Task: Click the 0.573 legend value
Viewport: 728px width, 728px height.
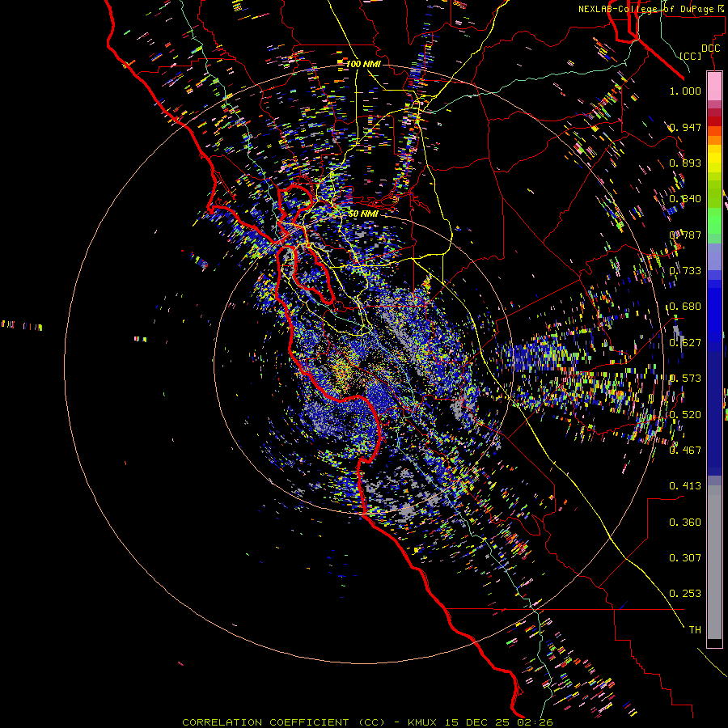Action: (x=685, y=379)
